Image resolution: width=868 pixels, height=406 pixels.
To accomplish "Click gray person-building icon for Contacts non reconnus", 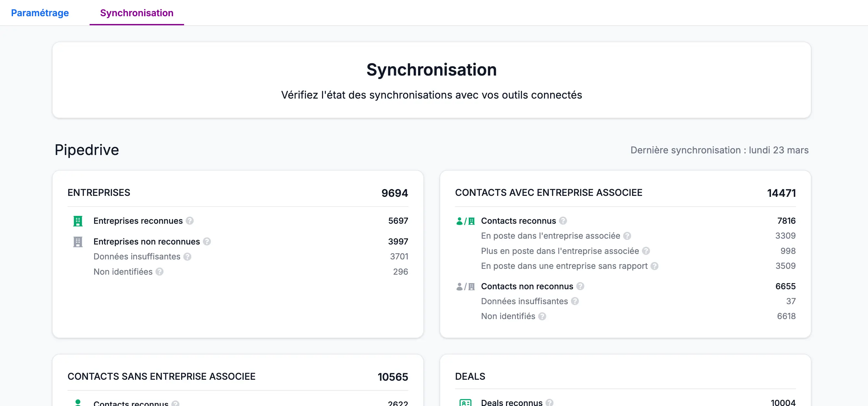I will pos(465,286).
